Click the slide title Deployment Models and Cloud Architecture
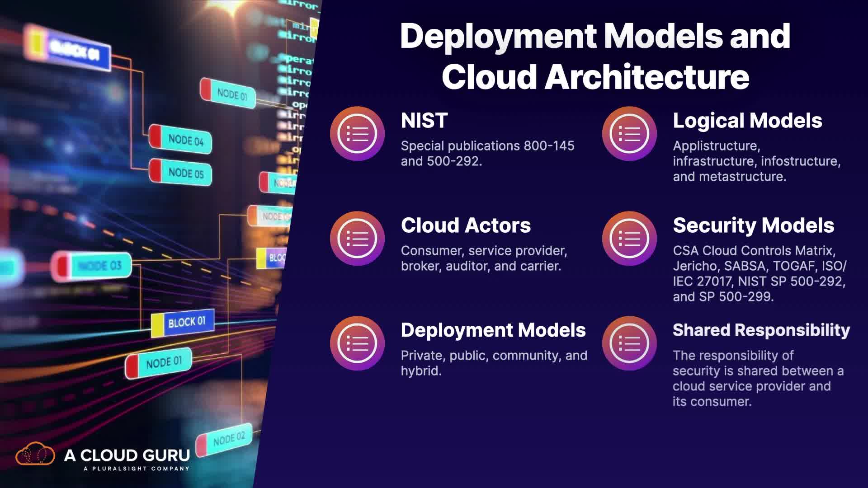 (x=595, y=56)
